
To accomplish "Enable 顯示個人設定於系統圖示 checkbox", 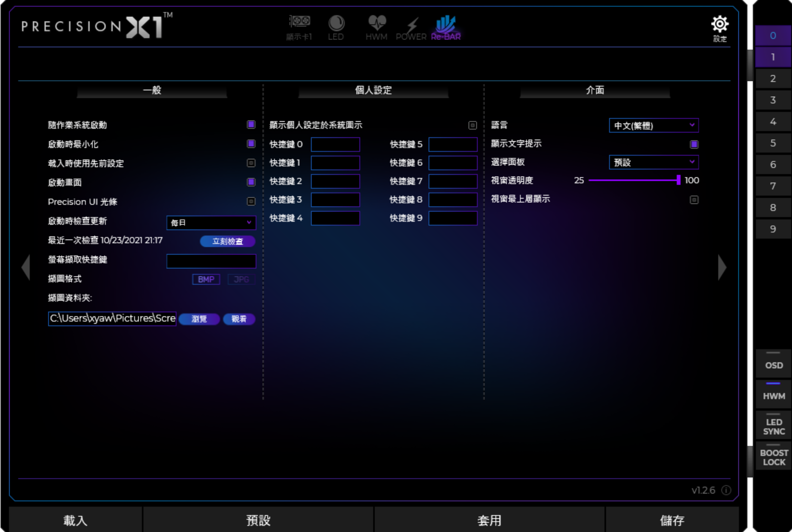I will click(x=473, y=125).
